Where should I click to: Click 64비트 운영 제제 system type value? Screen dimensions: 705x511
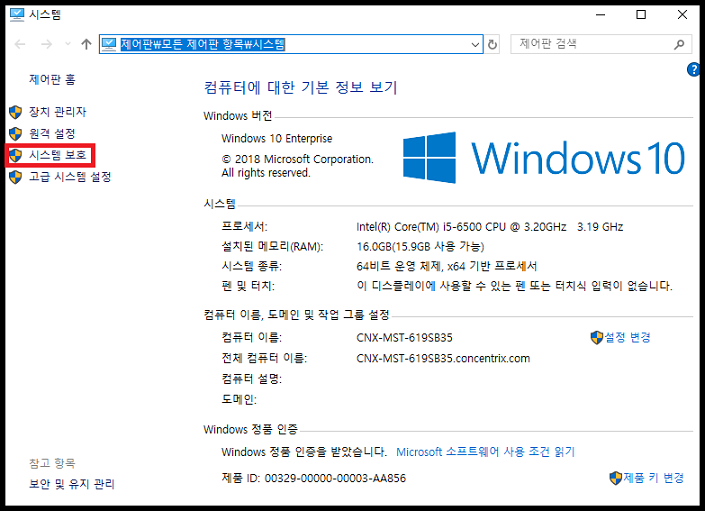pyautogui.click(x=447, y=267)
